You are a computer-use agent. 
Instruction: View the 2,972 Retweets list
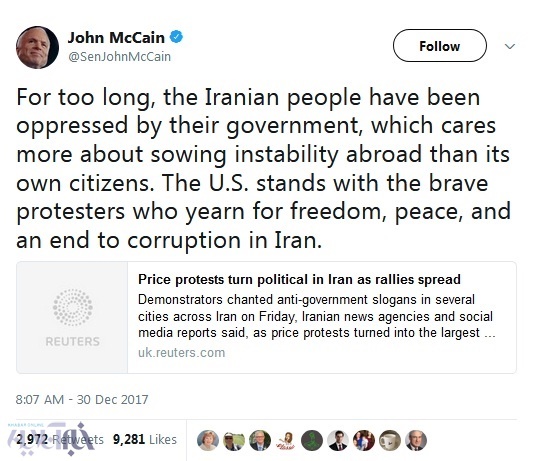60,439
